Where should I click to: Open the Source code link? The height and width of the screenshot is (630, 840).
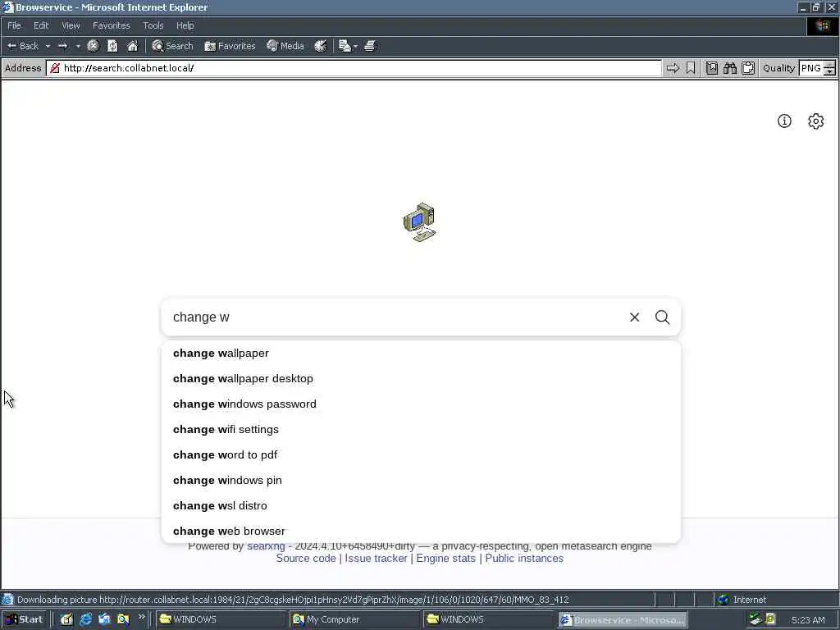(x=306, y=558)
